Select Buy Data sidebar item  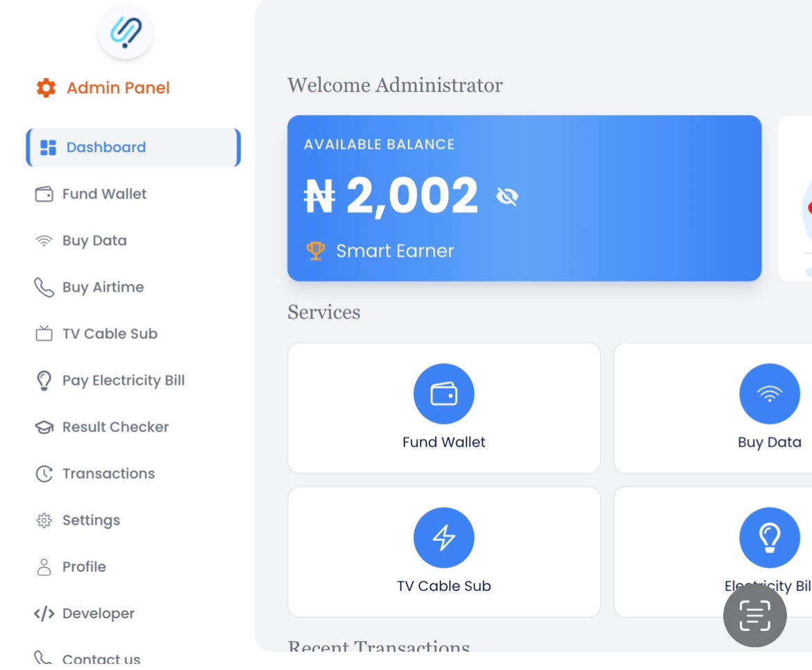coord(94,240)
